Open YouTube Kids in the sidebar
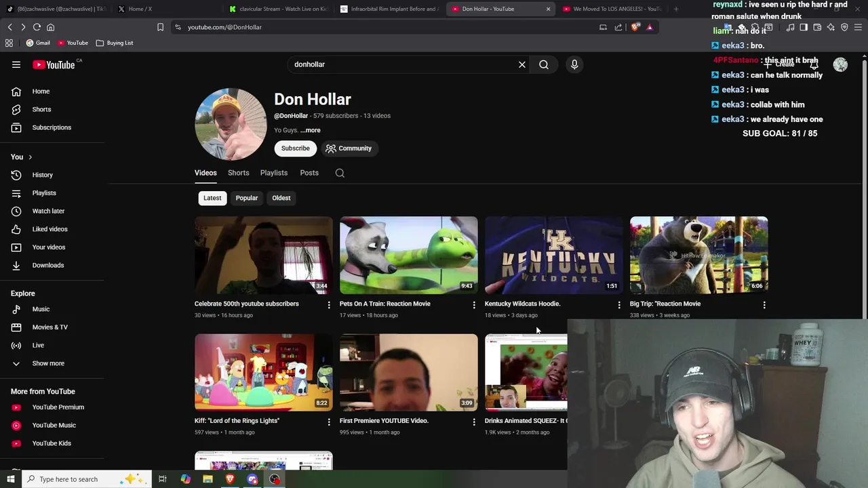Viewport: 868px width, 488px height. [52, 443]
